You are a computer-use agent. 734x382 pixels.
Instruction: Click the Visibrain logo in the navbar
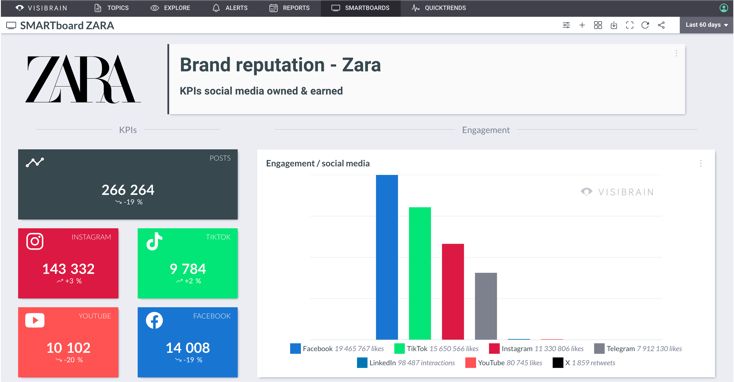pos(41,8)
